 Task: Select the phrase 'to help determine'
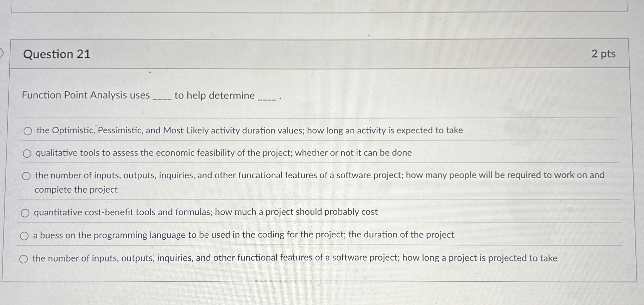[x=214, y=95]
